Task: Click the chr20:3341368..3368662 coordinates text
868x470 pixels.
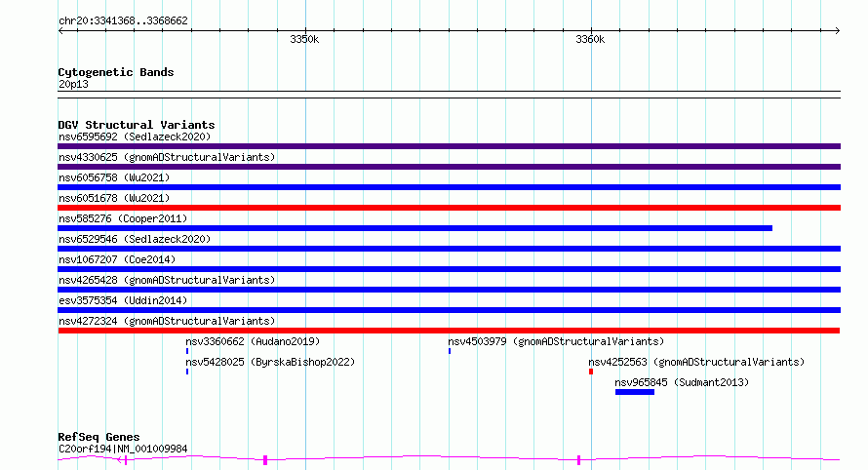Action: pos(123,20)
